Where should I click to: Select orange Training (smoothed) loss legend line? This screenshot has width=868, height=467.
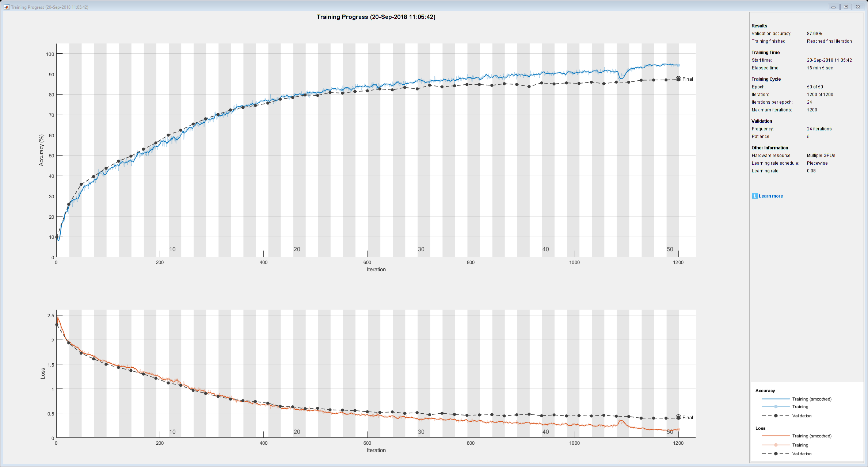coord(776,436)
